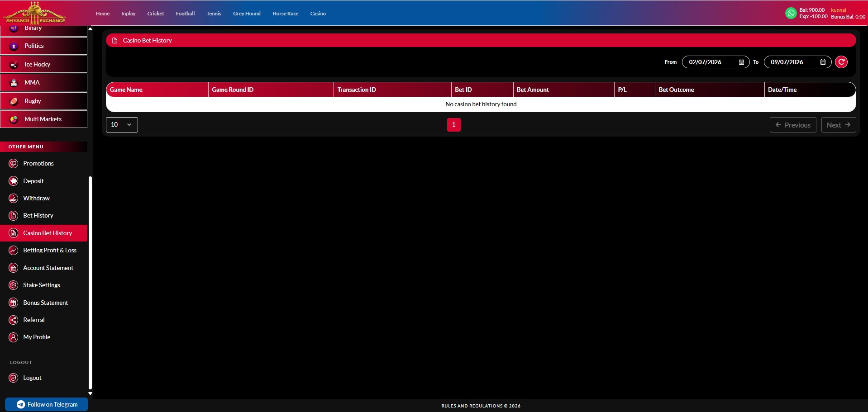Click the Withdraw sidebar icon

point(14,198)
